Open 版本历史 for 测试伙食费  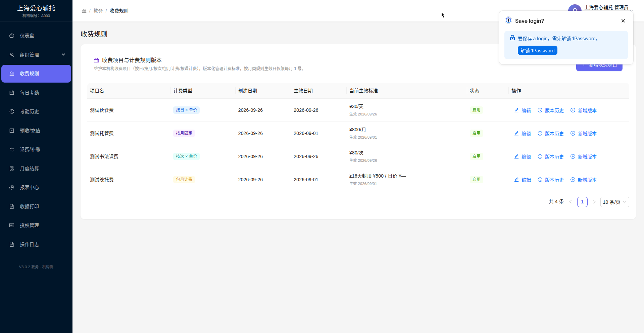551,110
